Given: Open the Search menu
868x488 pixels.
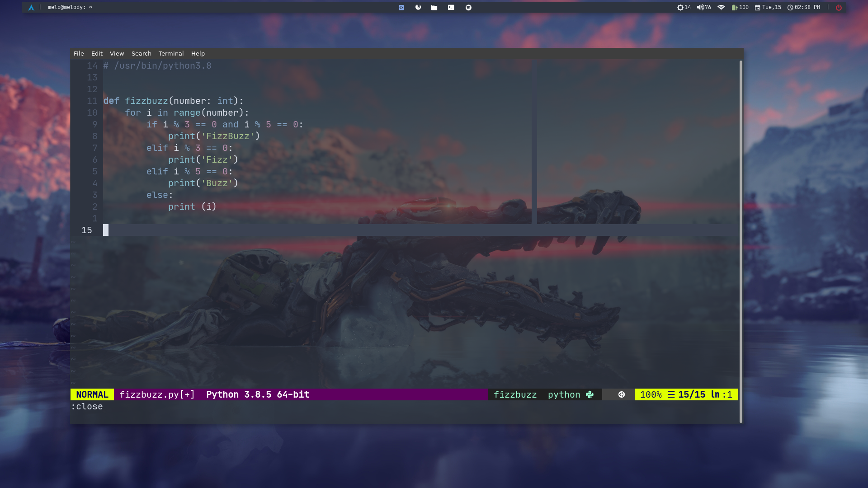Looking at the screenshot, I should tap(141, 53).
